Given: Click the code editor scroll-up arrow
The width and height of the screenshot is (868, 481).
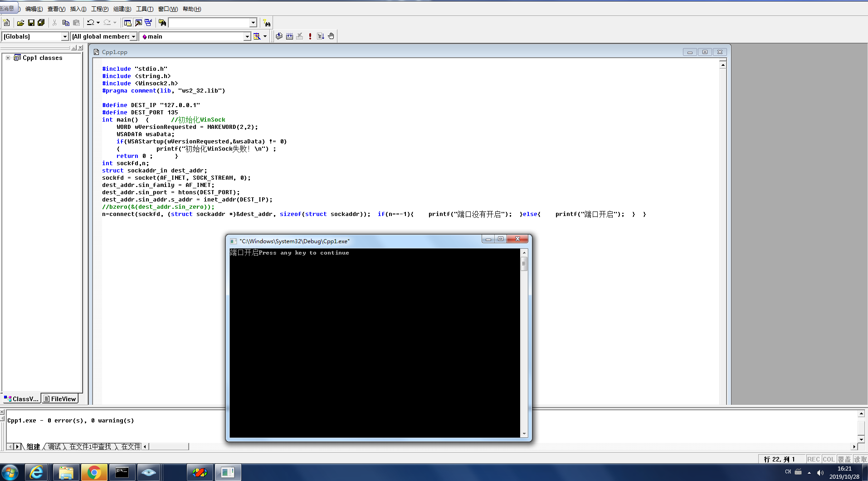Looking at the screenshot, I should click(x=723, y=65).
